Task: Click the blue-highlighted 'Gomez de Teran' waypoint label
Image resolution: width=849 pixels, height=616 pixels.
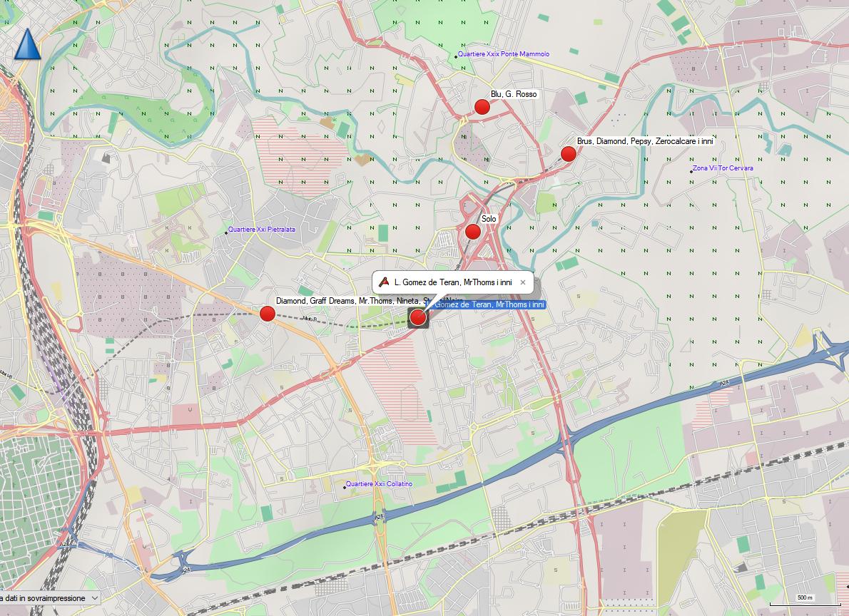Action: tap(489, 305)
